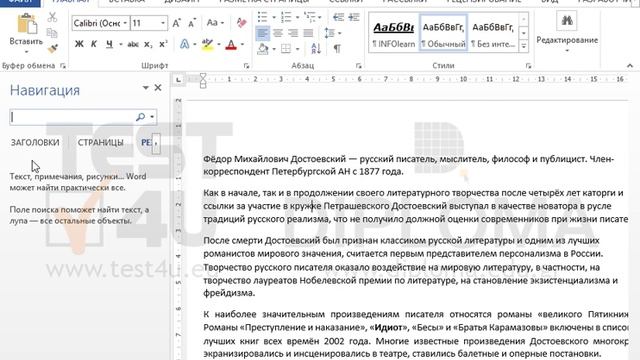Align text left
This screenshot has height=360, width=640.
(x=262, y=33)
